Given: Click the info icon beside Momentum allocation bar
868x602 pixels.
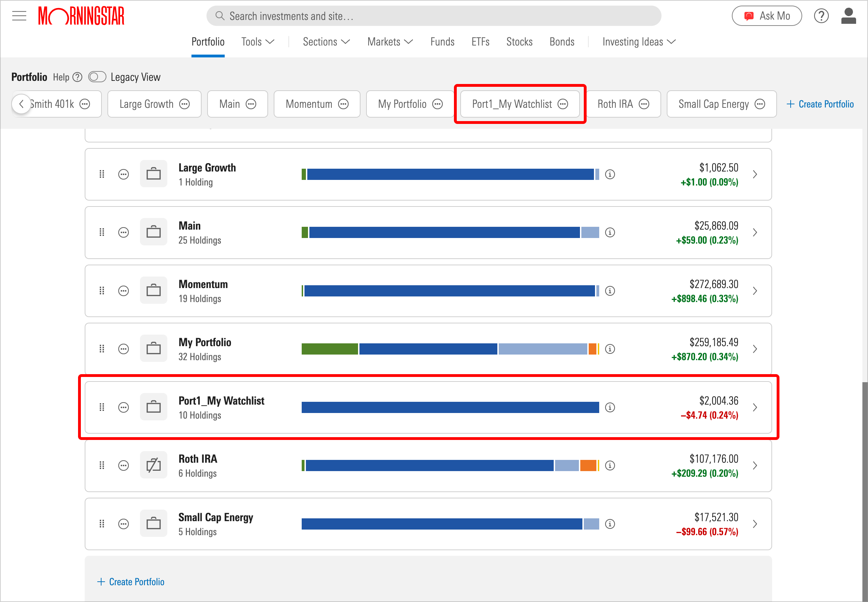Looking at the screenshot, I should (x=610, y=291).
